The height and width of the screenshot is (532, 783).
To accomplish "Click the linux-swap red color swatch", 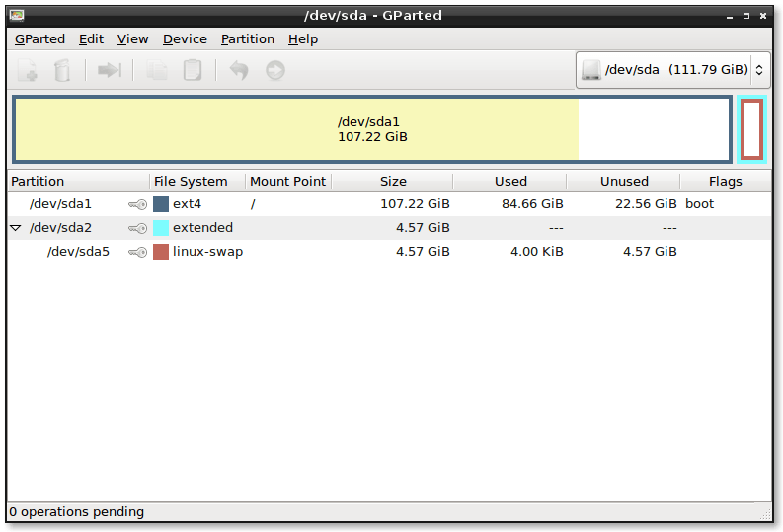I will pos(161,252).
